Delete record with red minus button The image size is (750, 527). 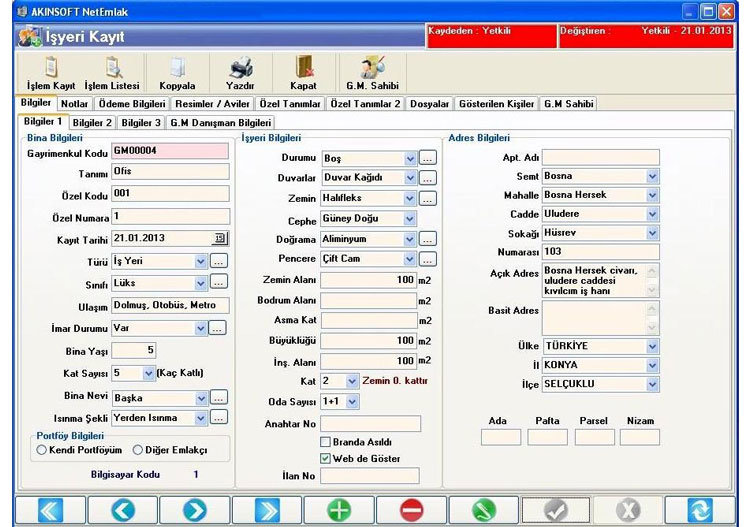click(411, 510)
